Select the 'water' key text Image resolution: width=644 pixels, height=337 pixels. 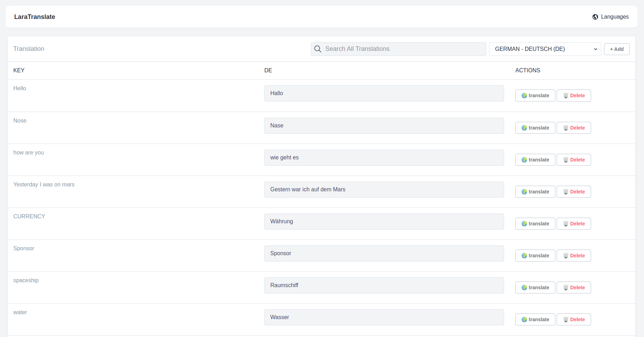(20, 312)
